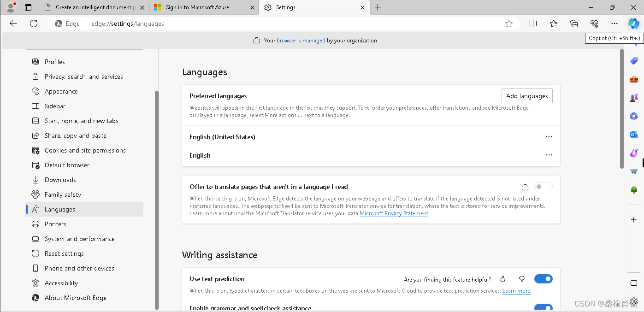Open text prediction Learn more link
The height and width of the screenshot is (312, 644).
(517, 291)
